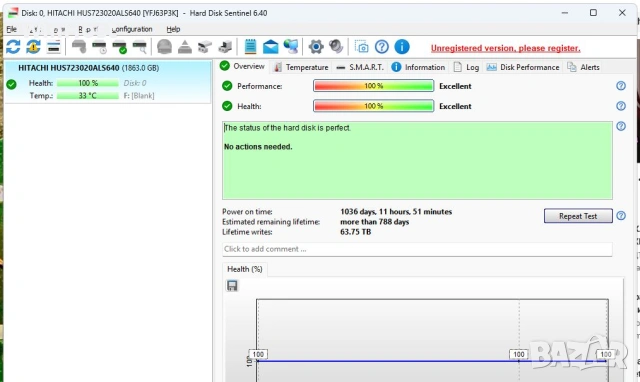Switch to the Disk Performance tab
The width and height of the screenshot is (640, 382).
523,67
